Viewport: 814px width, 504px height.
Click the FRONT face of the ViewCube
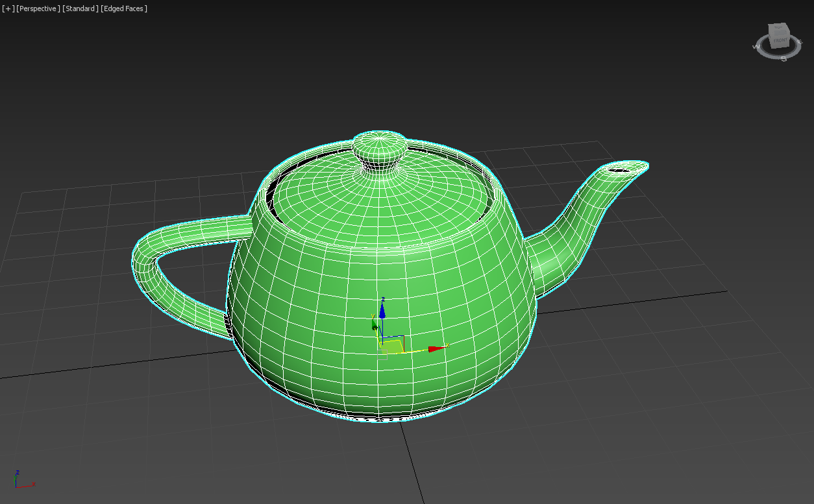(x=780, y=40)
